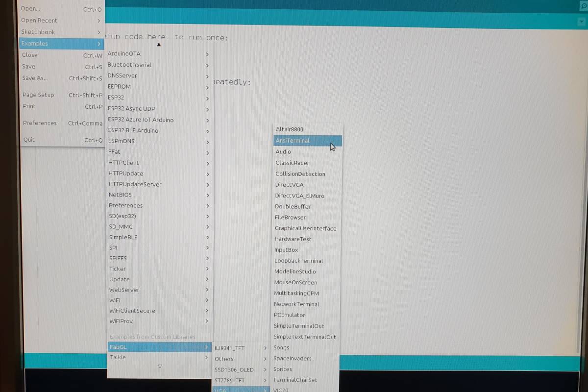The height and width of the screenshot is (392, 588).
Task: Open the Audio example sketch
Action: tap(308, 152)
